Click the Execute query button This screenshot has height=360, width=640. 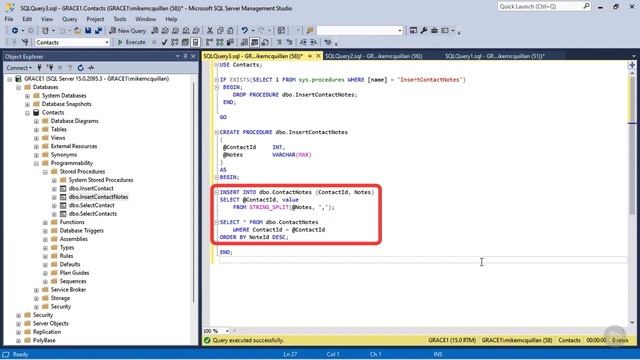tap(131, 42)
